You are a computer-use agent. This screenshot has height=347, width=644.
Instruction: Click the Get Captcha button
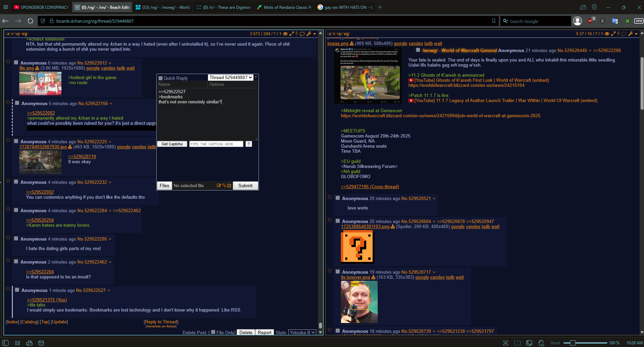(172, 144)
